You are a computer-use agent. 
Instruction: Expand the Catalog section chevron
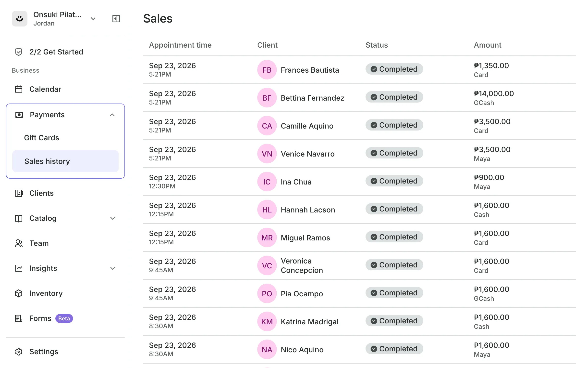tap(113, 218)
